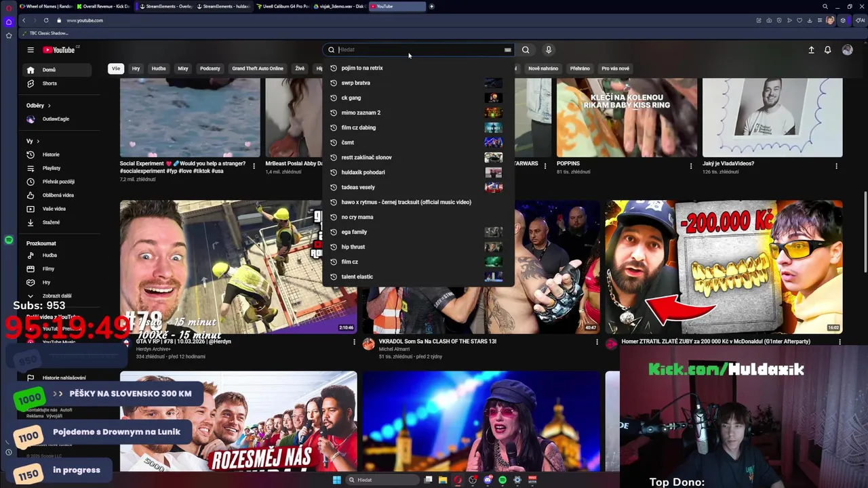Image resolution: width=868 pixels, height=488 pixels.
Task: Open the YouTube hamburger guide menu
Action: 30,49
